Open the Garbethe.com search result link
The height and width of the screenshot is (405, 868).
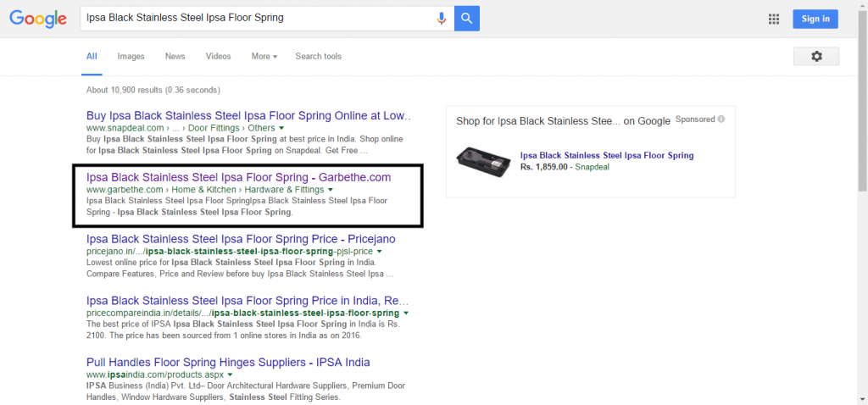[x=238, y=177]
